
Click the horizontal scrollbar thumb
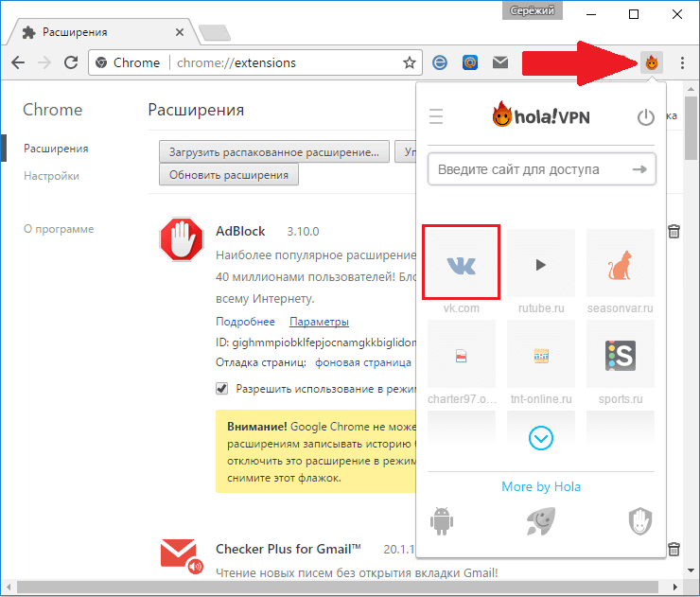[338, 588]
